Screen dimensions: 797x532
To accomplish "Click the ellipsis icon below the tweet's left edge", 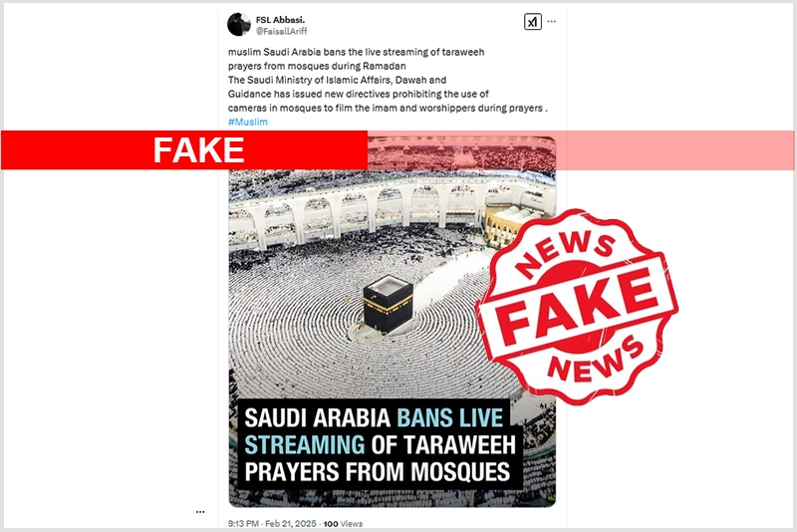I will coord(200,512).
